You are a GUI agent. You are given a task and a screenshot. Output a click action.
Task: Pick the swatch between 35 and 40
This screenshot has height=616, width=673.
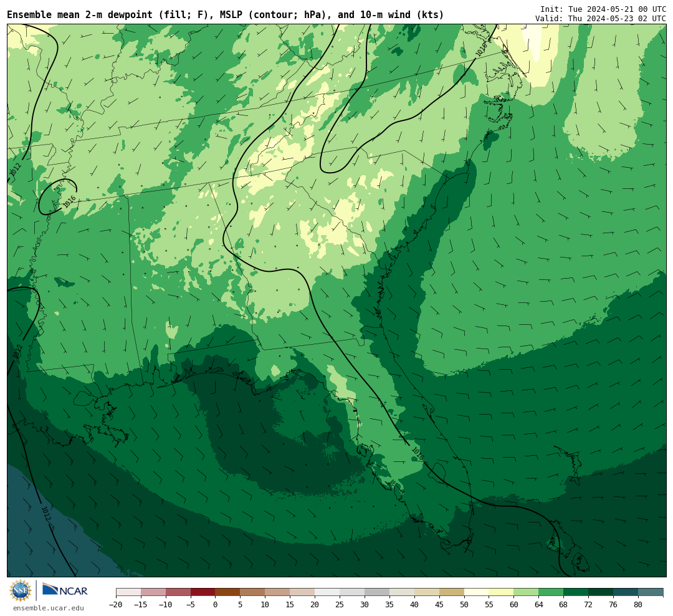(402, 592)
